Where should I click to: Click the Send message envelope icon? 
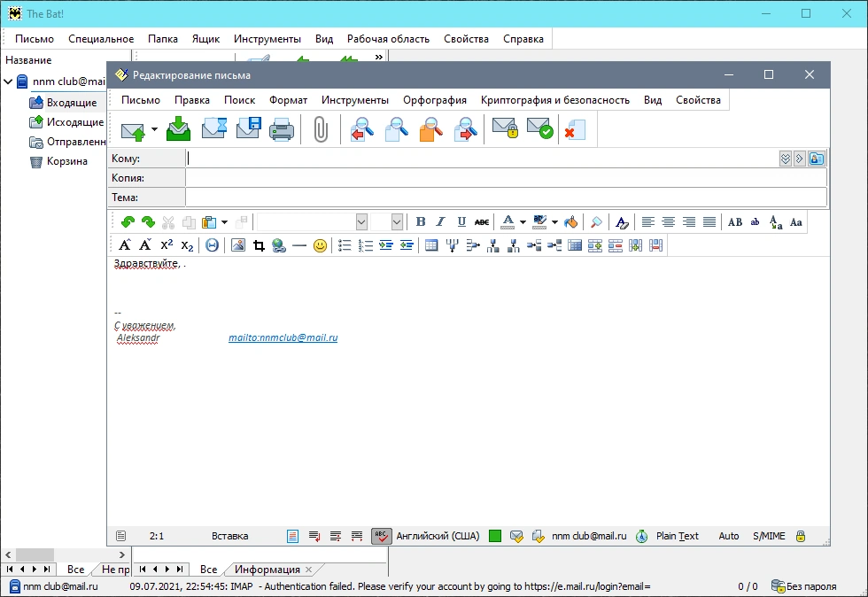click(132, 130)
